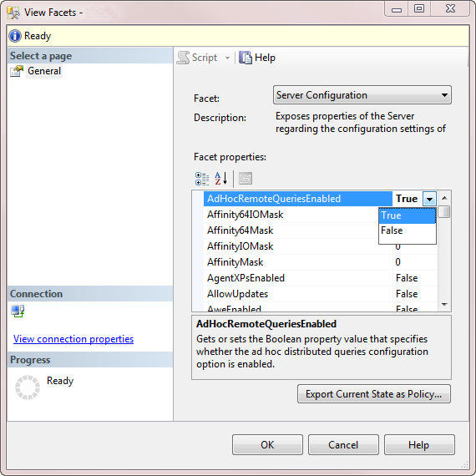Click the Property Pages icon
The image size is (476, 476).
point(246,179)
